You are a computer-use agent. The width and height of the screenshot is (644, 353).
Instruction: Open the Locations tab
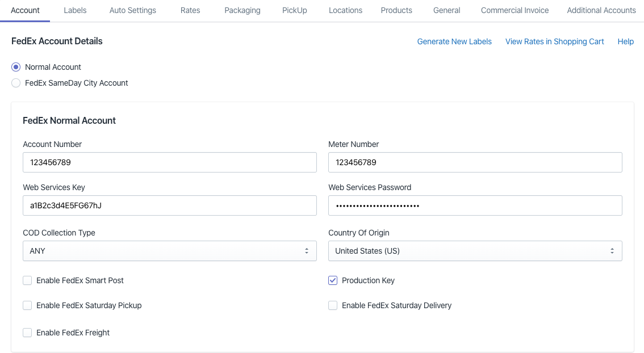pyautogui.click(x=345, y=10)
